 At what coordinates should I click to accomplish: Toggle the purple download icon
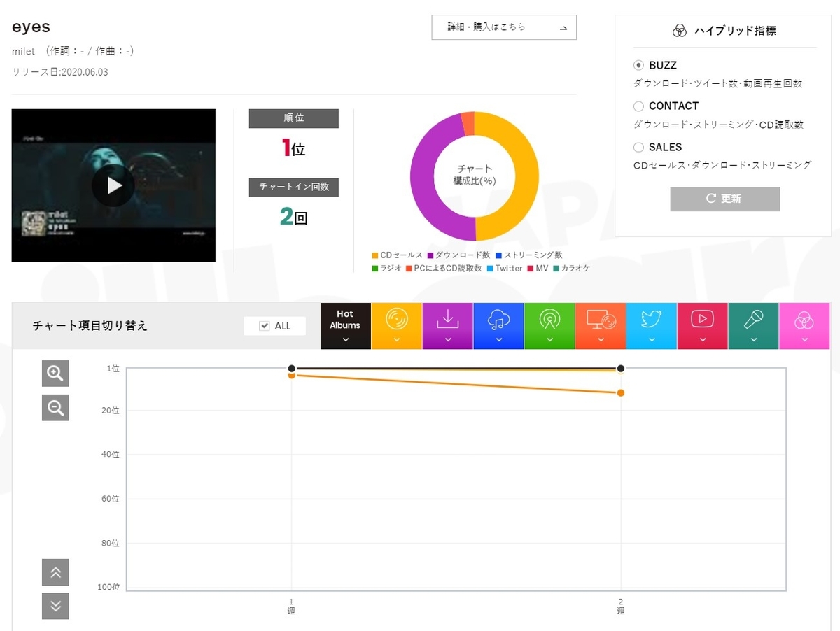coord(447,326)
